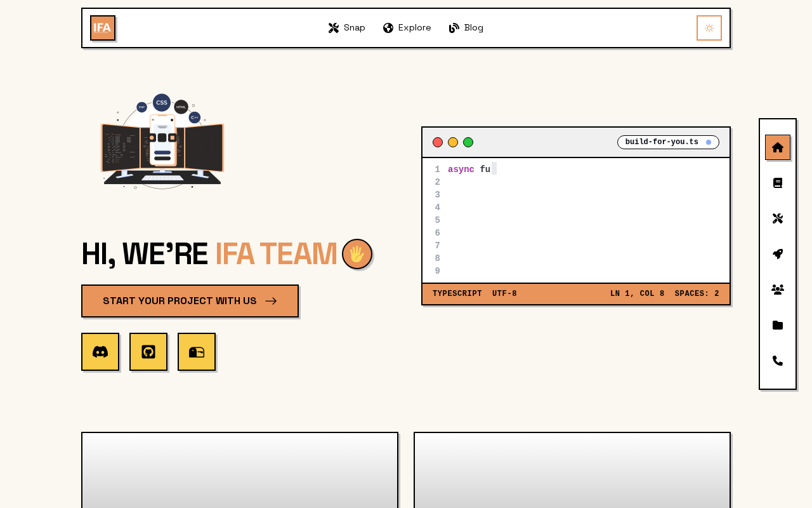Click the SPACES: 2 status entry
This screenshot has height=508, width=812.
click(697, 294)
